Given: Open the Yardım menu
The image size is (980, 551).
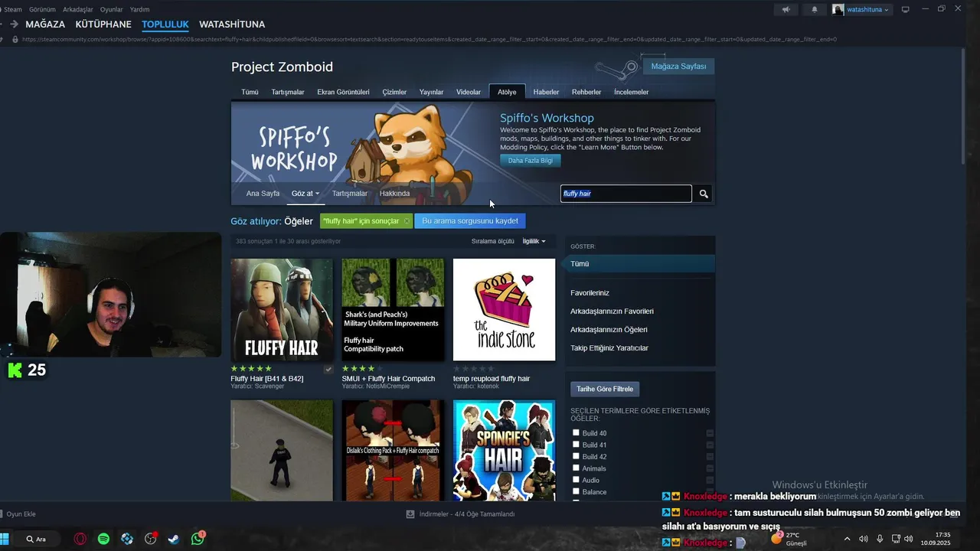Looking at the screenshot, I should tap(140, 9).
